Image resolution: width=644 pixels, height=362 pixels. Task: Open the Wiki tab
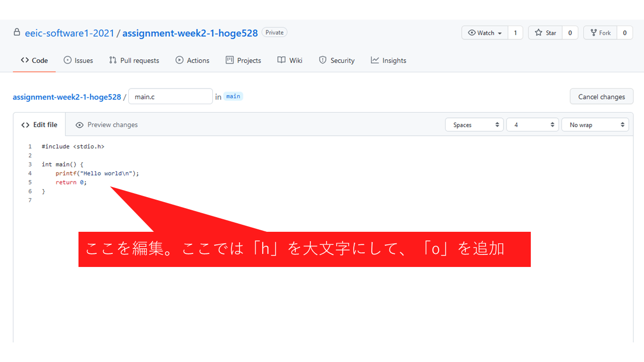(290, 60)
